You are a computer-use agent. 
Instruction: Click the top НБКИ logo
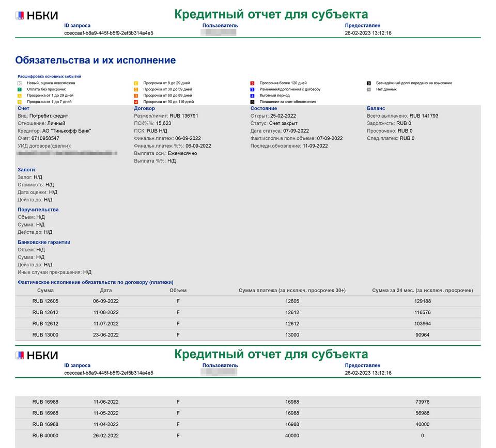pos(36,15)
